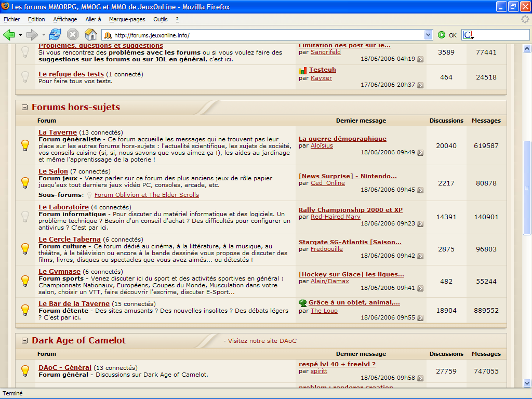Open the La Taverne forum link
This screenshot has height=399, width=532.
click(x=58, y=132)
